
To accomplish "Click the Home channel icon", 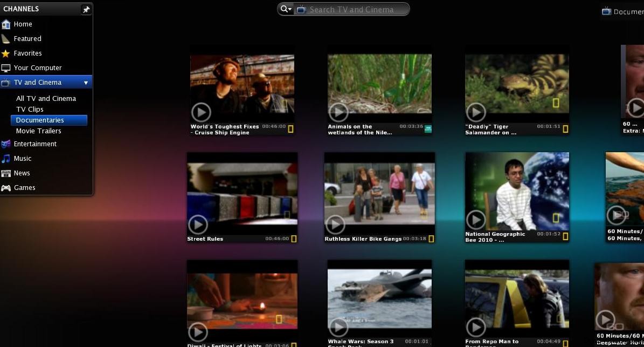I will pyautogui.click(x=6, y=24).
